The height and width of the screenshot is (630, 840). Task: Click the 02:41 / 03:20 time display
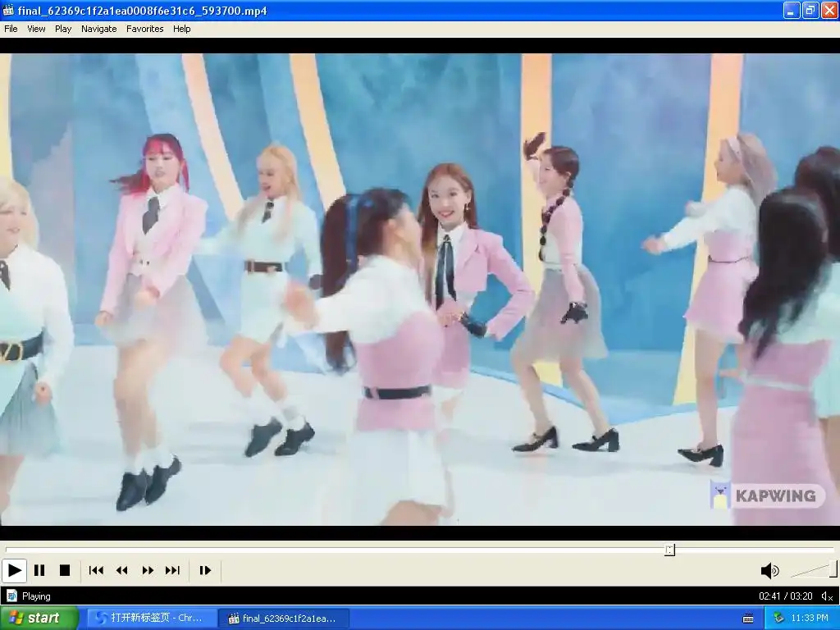(x=785, y=596)
